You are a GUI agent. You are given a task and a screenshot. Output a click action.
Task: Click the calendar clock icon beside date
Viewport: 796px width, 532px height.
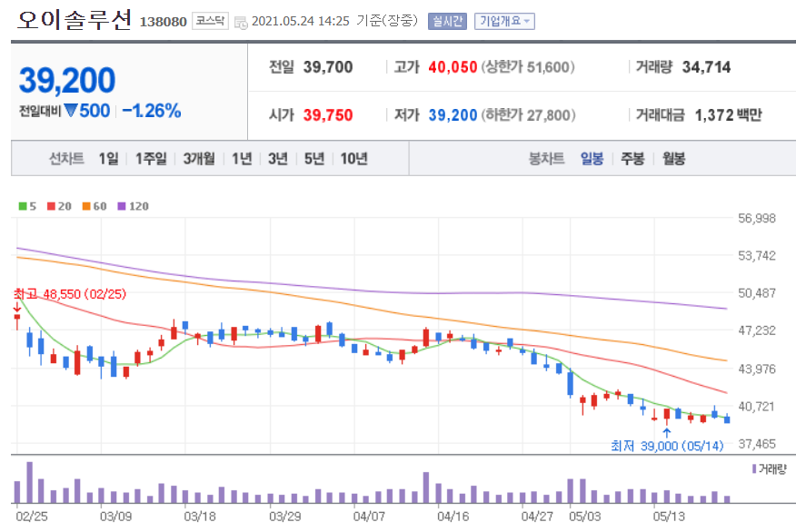[x=241, y=23]
